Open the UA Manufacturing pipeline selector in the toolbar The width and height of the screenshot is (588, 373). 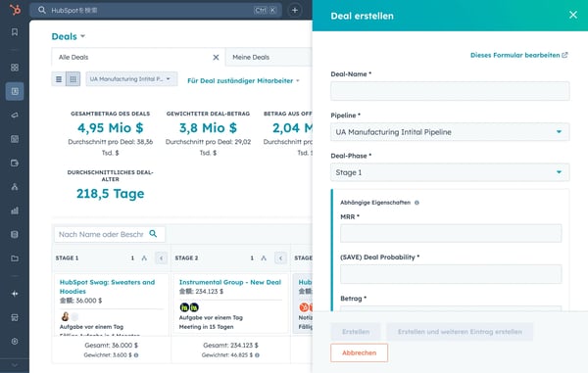point(131,79)
